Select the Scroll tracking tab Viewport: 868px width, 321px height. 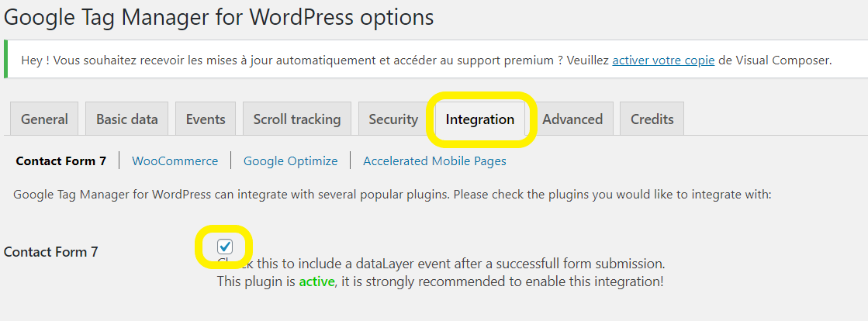(x=297, y=119)
